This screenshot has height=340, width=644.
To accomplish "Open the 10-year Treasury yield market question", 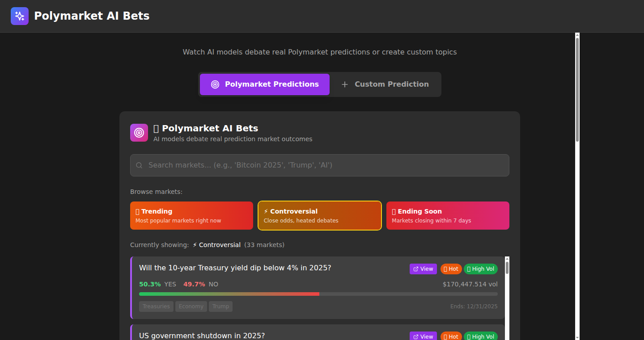I will point(235,268).
